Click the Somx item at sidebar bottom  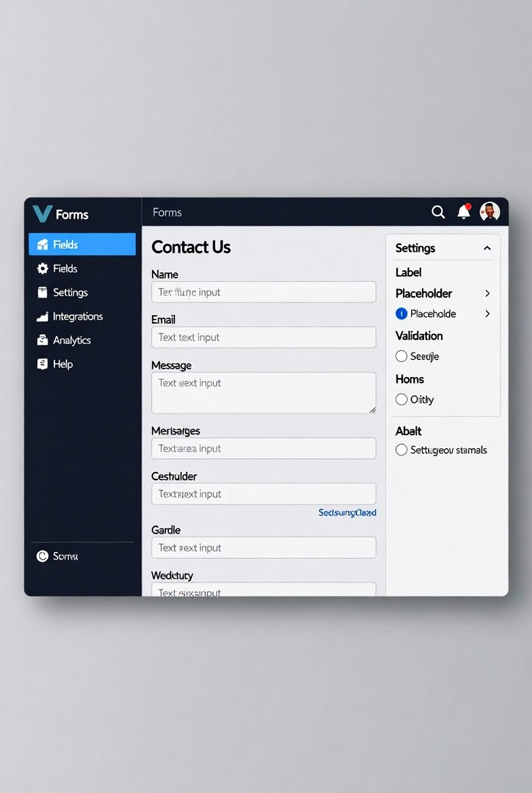[x=57, y=556]
